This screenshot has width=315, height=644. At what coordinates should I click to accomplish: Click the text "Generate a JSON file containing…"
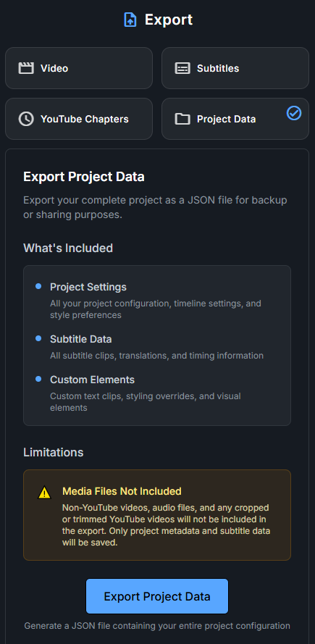coord(157,626)
